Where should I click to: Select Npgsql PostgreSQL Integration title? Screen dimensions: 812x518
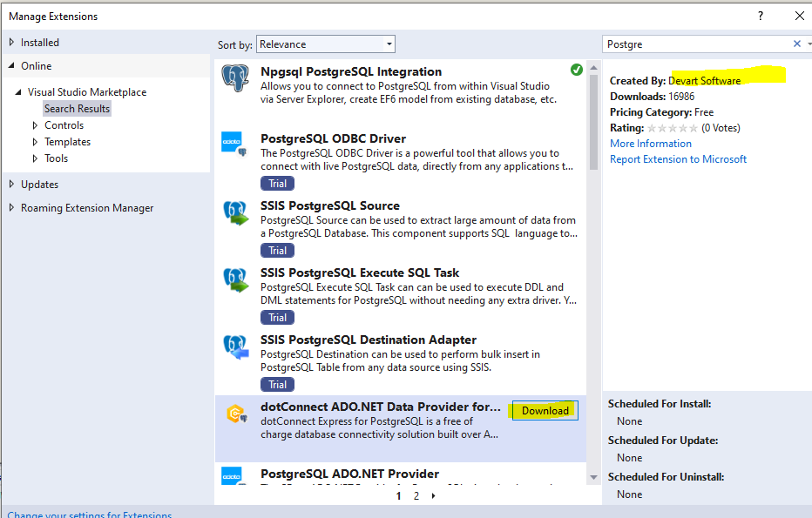tap(351, 71)
